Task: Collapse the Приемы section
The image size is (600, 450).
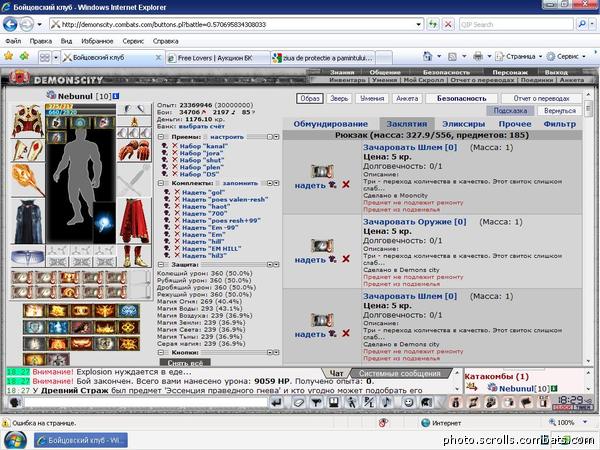Action: click(x=161, y=137)
